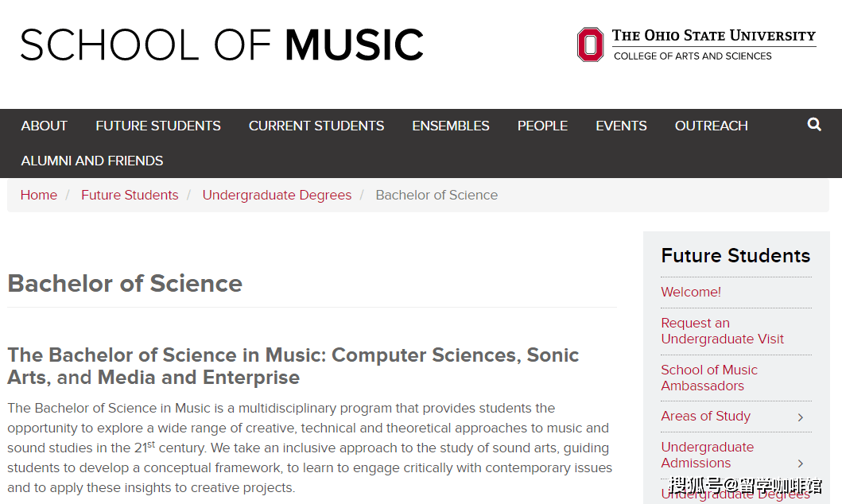Go to the Ensembles menu item

pyautogui.click(x=451, y=126)
